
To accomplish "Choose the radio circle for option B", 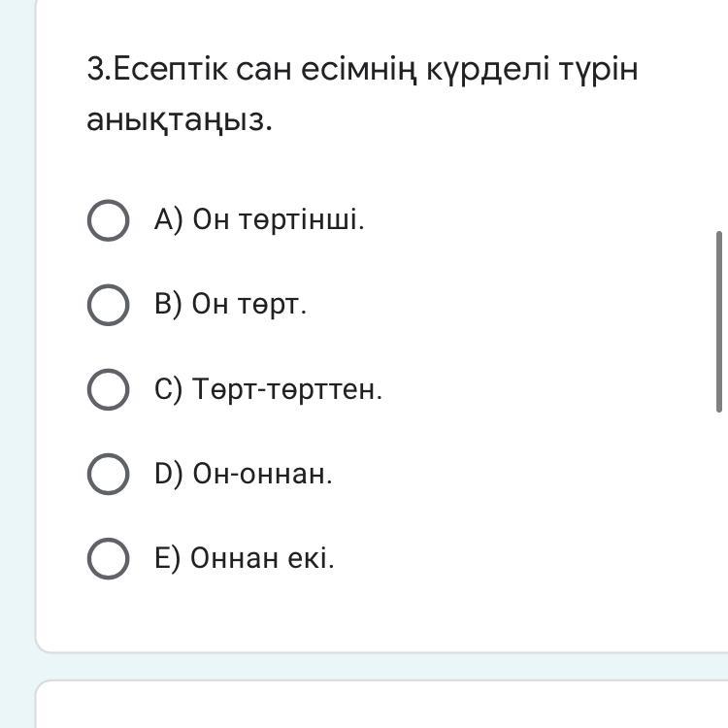I will tap(108, 305).
